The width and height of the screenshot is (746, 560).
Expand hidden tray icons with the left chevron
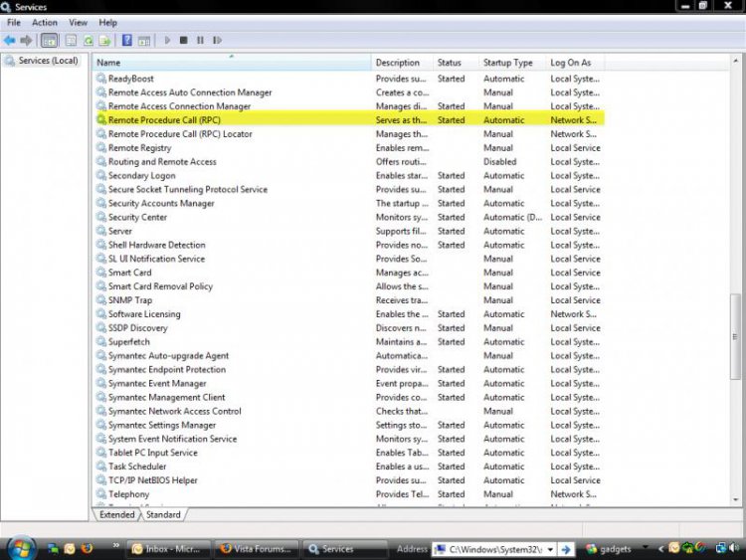(x=660, y=549)
